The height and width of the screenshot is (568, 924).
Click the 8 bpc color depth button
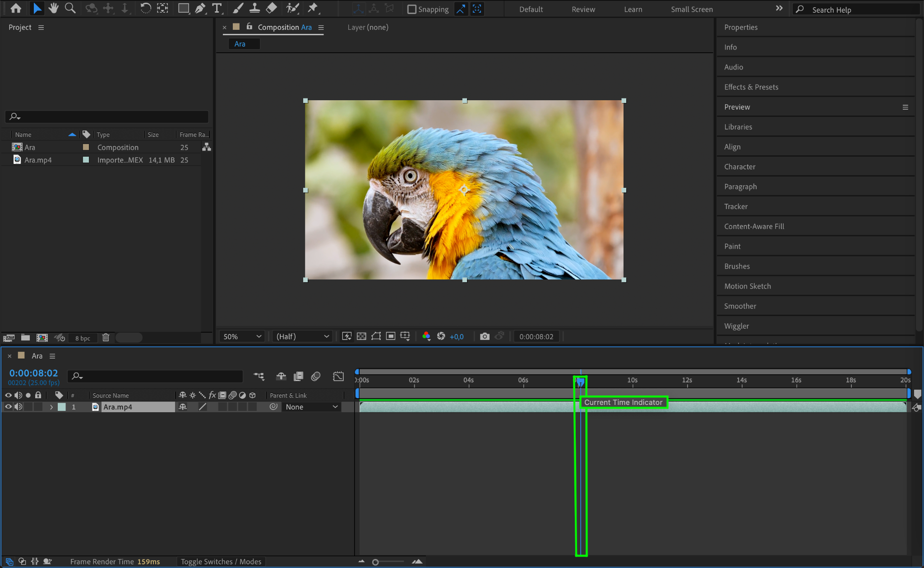pos(83,338)
